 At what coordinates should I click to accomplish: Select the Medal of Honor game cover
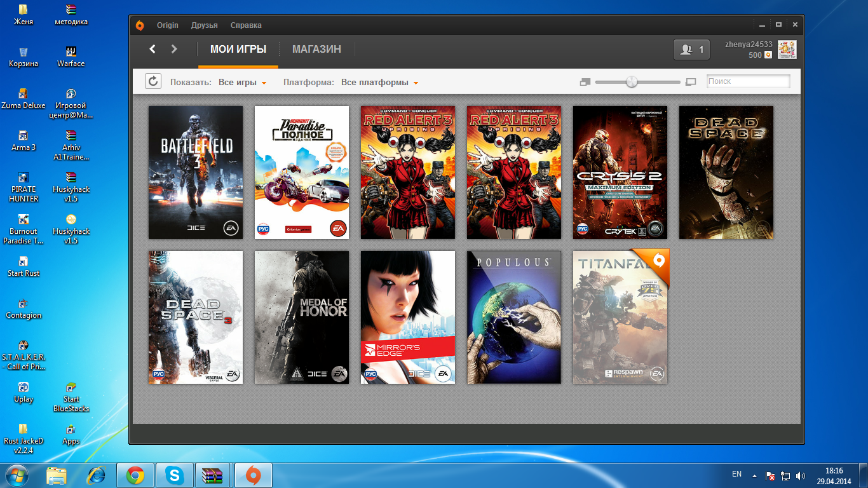[302, 317]
